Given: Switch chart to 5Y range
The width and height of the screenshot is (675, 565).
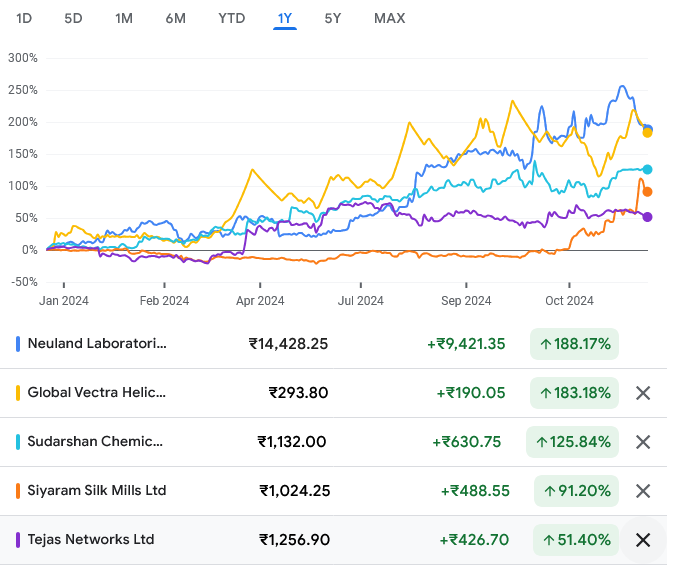Looking at the screenshot, I should [333, 19].
